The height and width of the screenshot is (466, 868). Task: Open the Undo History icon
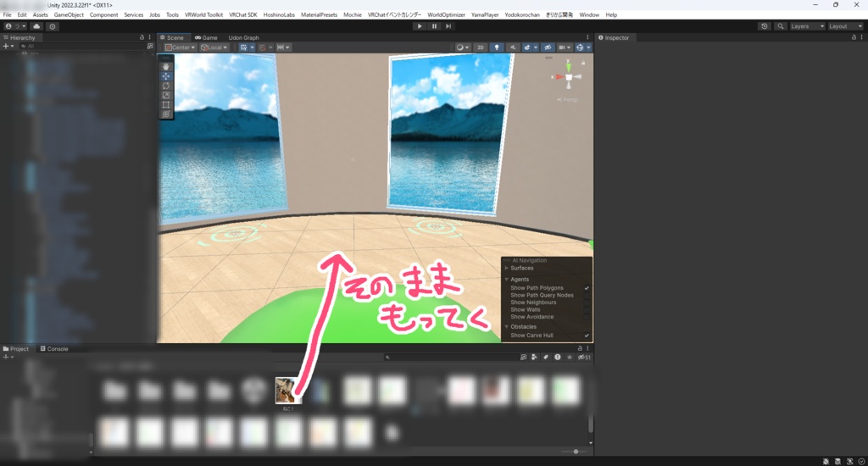(765, 26)
